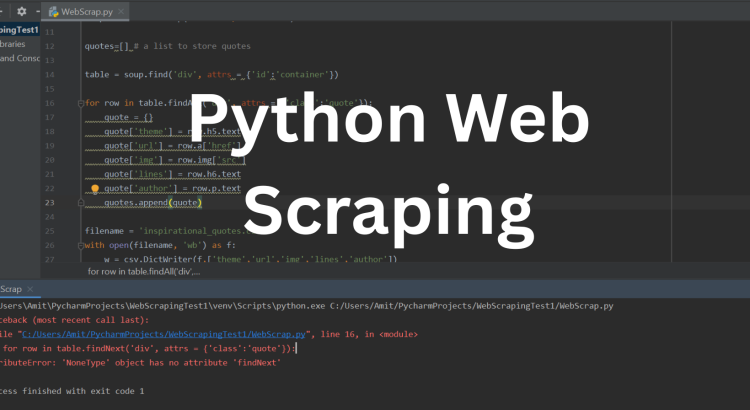Image resolution: width=750 pixels, height=410 pixels.
Task: Click the "filename = 'inspirational_quotes" line
Action: (x=167, y=231)
